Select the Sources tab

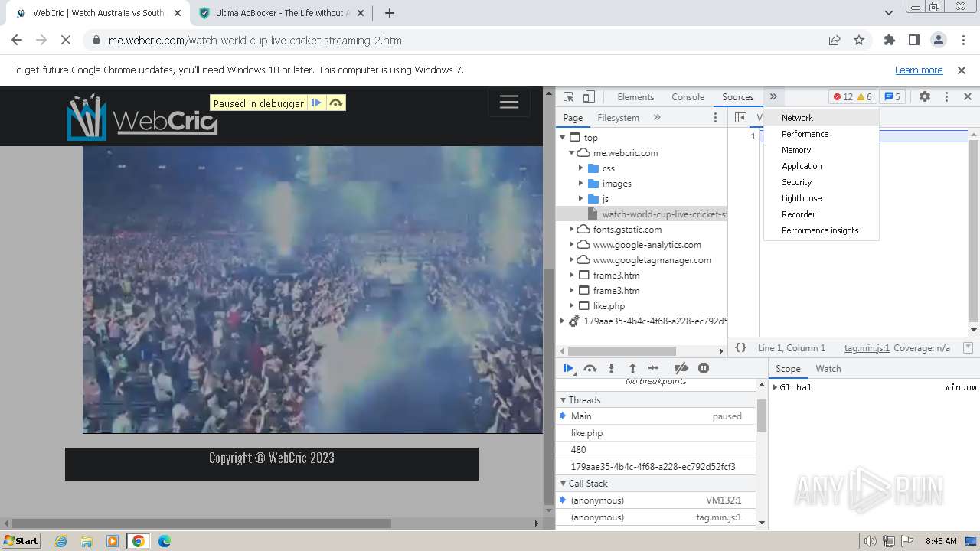(x=738, y=97)
